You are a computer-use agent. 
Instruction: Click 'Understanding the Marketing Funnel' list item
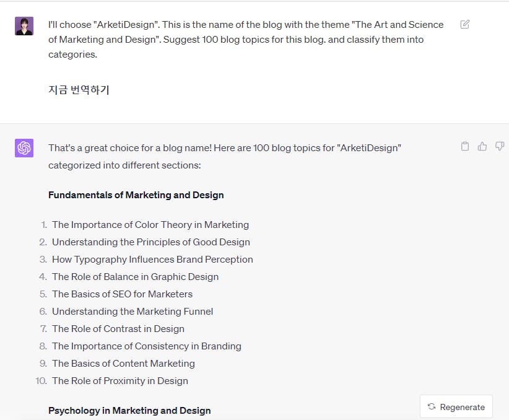point(133,312)
